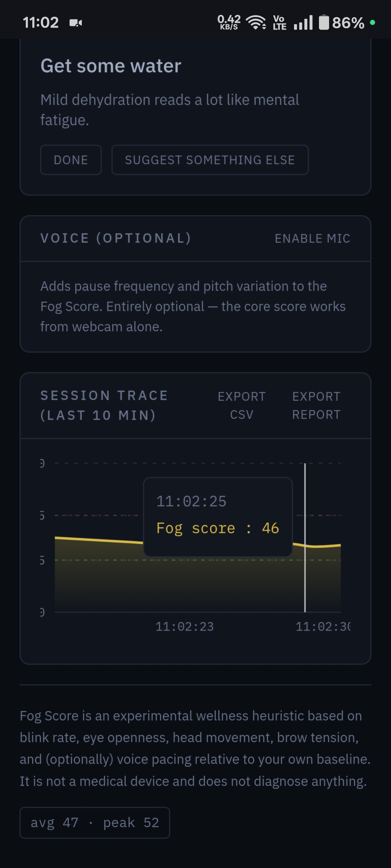Tap the 11:02 clock in status bar
Image resolution: width=391 pixels, height=868 pixels.
point(41,23)
